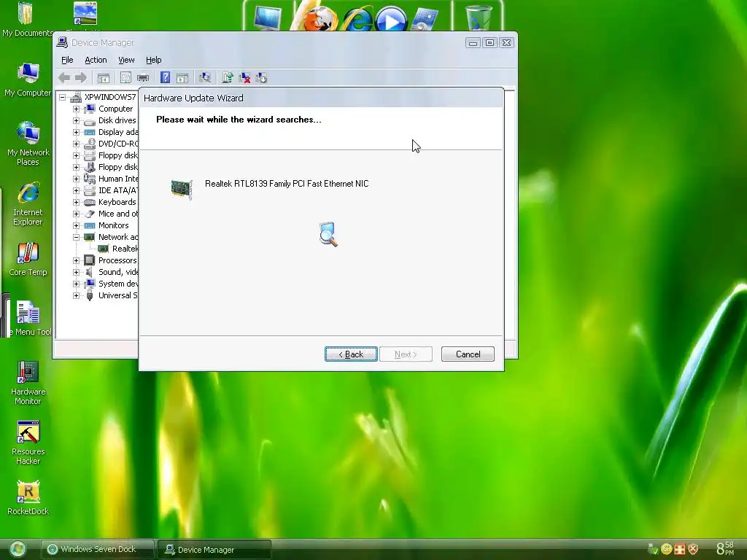Launch Resources Hacker desktop shortcut

pos(28,443)
